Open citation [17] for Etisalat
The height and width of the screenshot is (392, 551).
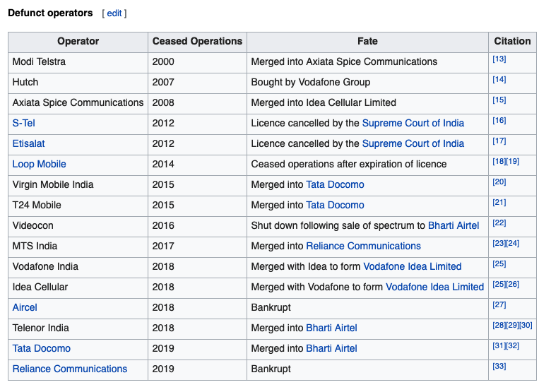tap(499, 141)
